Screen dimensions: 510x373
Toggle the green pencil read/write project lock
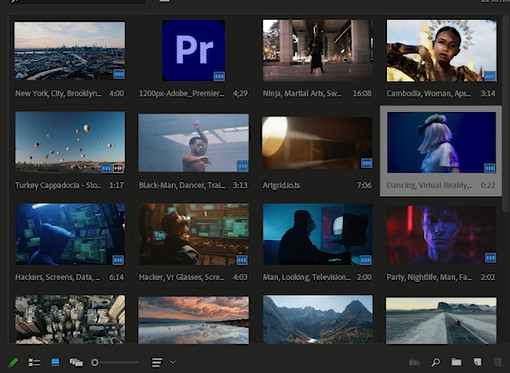(13, 362)
